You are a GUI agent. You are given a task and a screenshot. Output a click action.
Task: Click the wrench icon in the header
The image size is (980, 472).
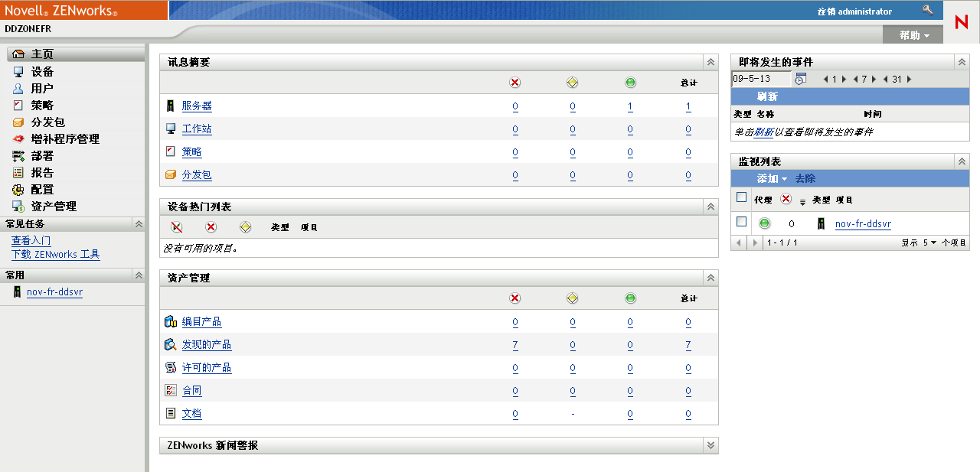(928, 11)
